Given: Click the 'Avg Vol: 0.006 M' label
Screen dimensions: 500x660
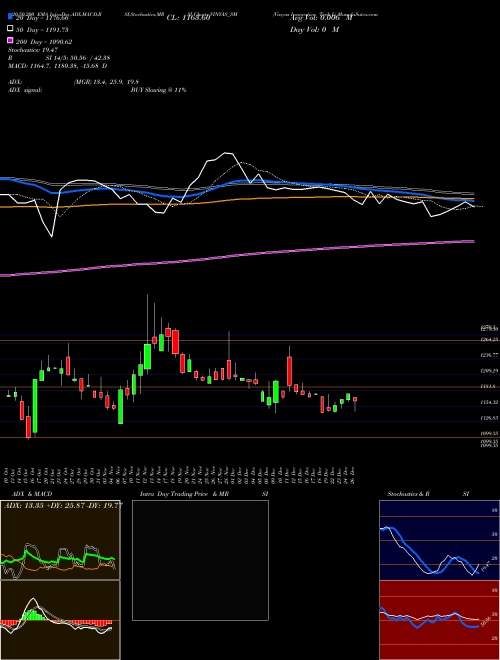Looking at the screenshot, I should click(321, 18).
